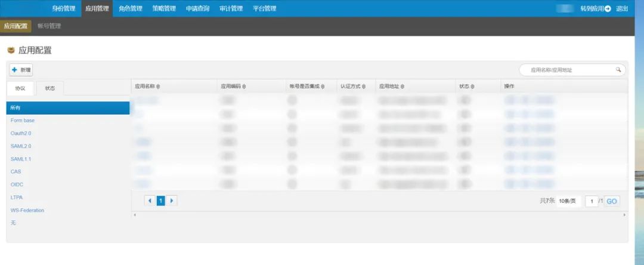
Task: Filter by WS-Federation protocol
Action: tap(27, 210)
